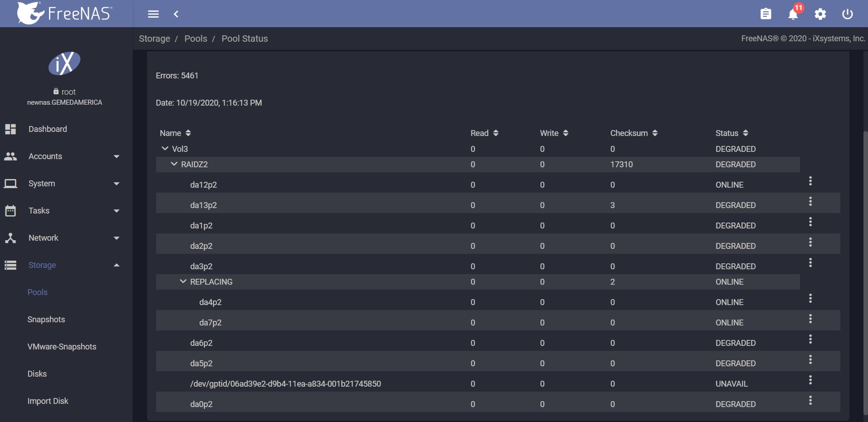
Task: Click the back chevron in the header
Action: click(x=176, y=14)
